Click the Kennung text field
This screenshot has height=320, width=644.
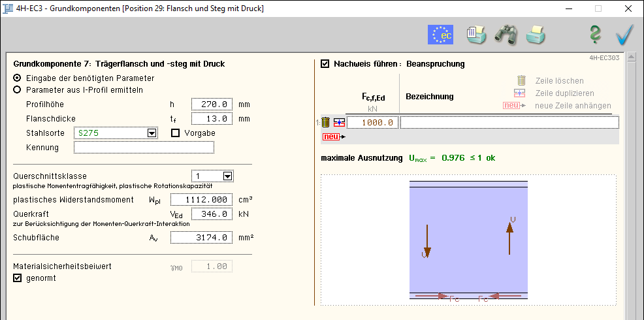(x=144, y=148)
